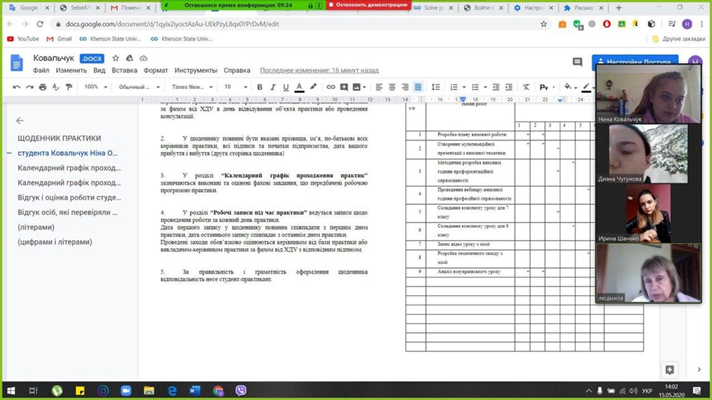Viewport: 712px width, 400px height.
Task: Open the Вставка menu
Action: [x=124, y=70]
